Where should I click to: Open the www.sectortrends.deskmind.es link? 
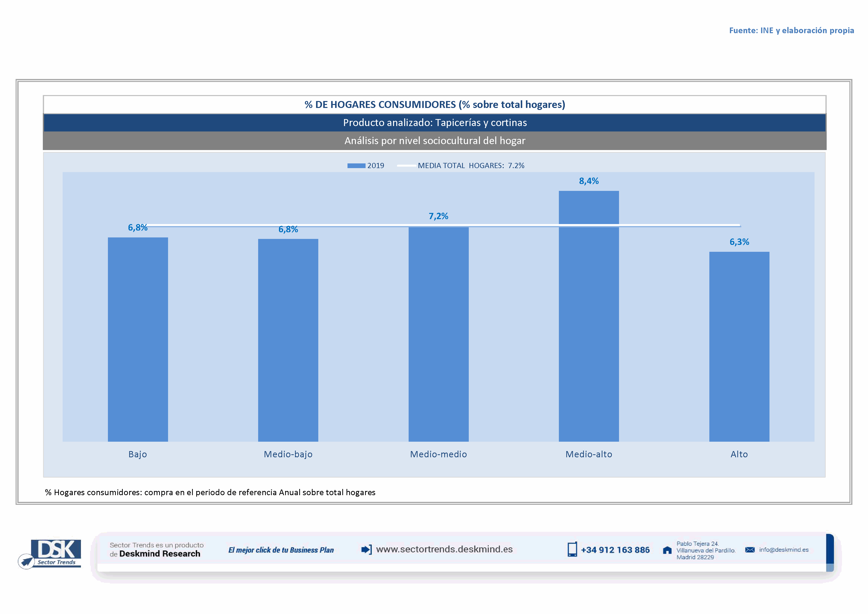coord(444,549)
